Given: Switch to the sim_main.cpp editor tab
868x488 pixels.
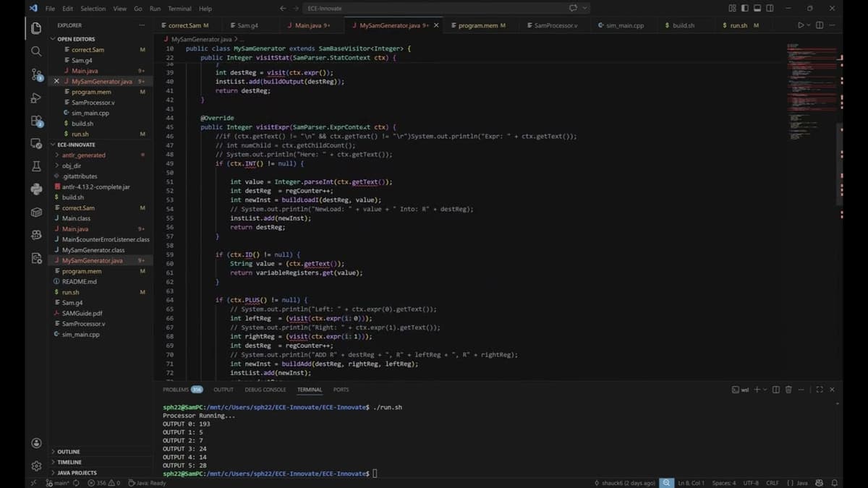Looking at the screenshot, I should pos(620,25).
